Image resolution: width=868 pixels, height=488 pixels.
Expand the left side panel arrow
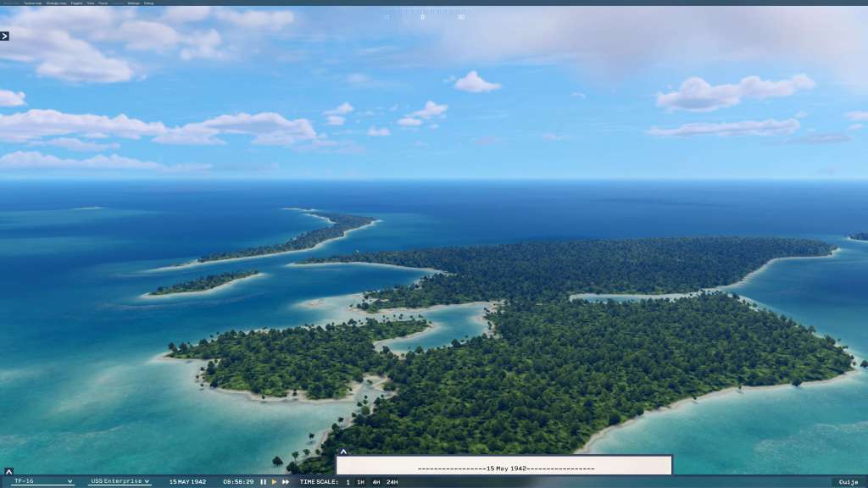click(4, 36)
